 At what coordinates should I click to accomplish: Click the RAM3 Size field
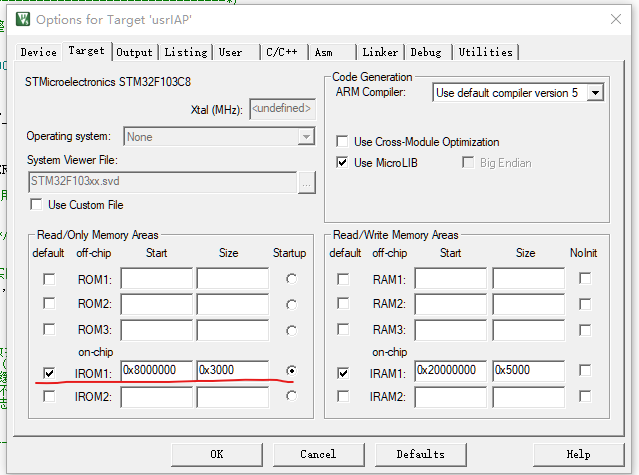(529, 330)
